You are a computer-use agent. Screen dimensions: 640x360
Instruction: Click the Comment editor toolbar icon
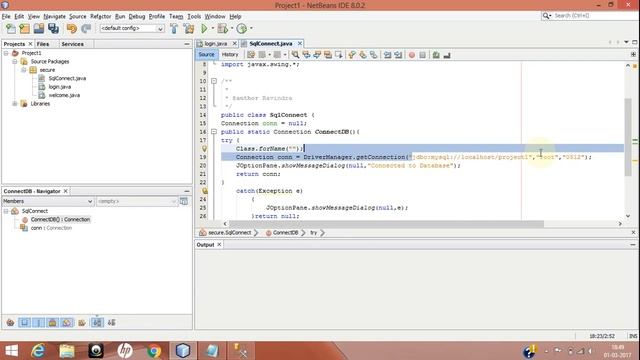(x=436, y=55)
